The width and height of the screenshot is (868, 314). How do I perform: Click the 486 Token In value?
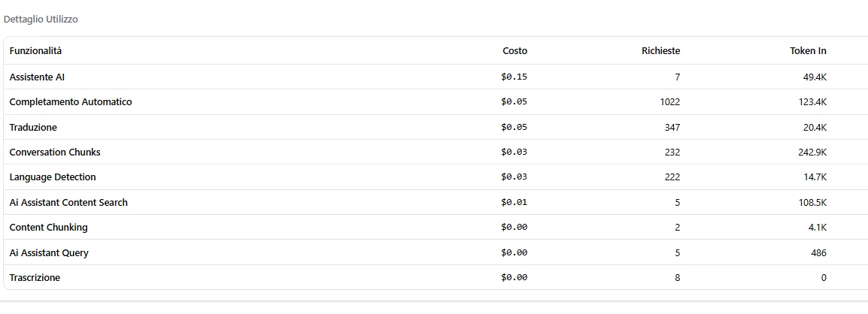click(818, 253)
